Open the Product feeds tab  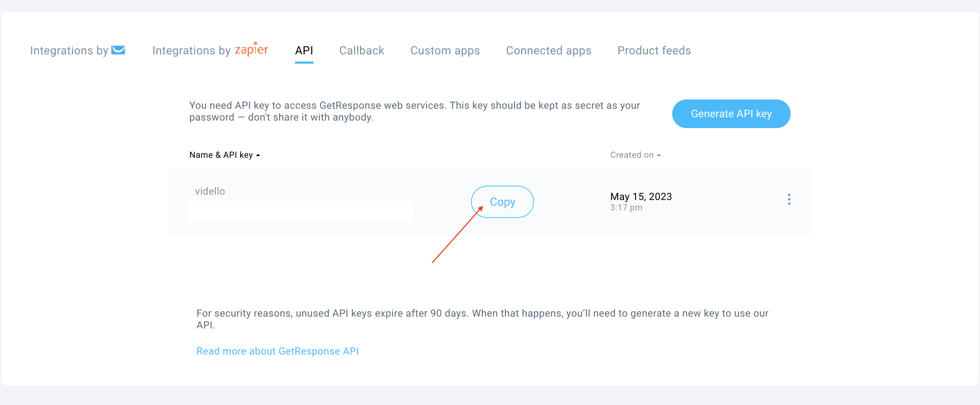(x=654, y=50)
